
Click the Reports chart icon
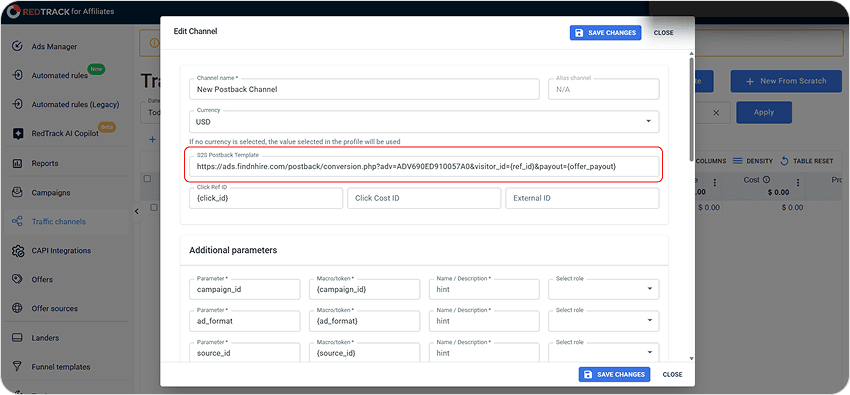point(17,163)
